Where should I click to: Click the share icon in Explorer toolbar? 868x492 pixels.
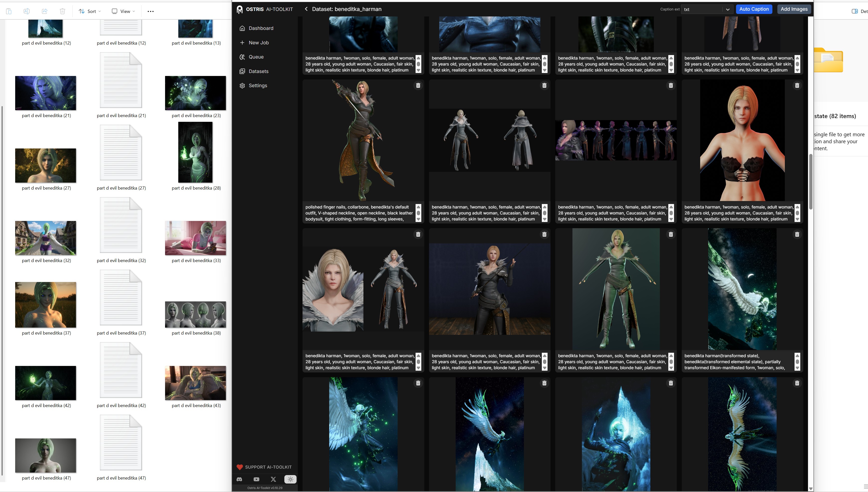point(45,11)
